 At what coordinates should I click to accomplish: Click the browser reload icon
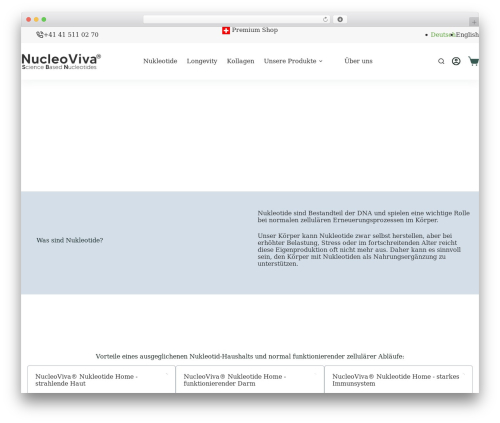coord(325,19)
